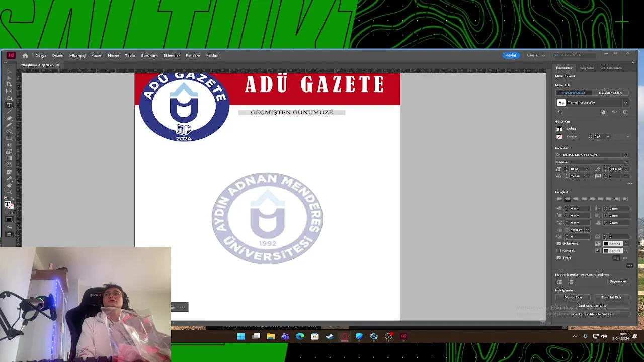Click the Dolgu fill color swatch
This screenshot has height=362, width=644.
[x=559, y=129]
